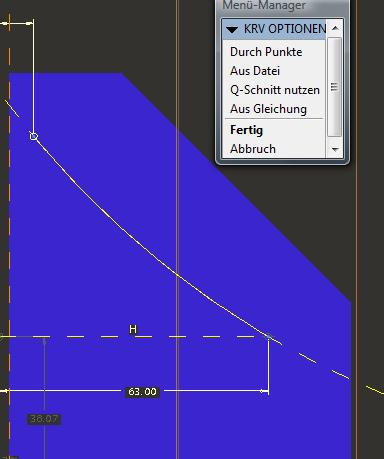
Task: Click the greyed 38.07 dimension value
Action: [44, 419]
